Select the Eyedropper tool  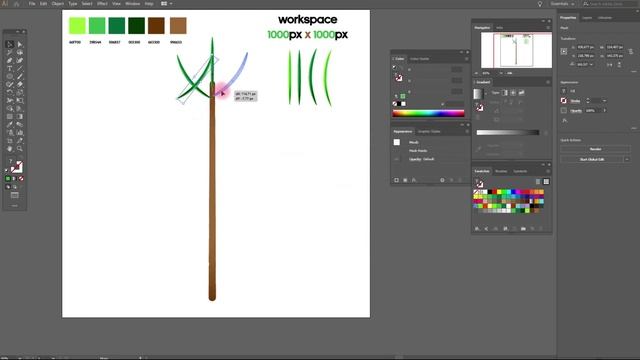tap(10, 124)
